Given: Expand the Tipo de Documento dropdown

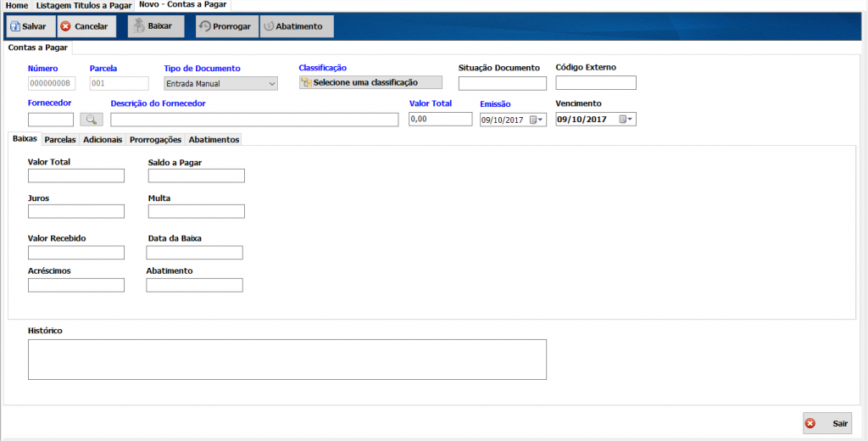Looking at the screenshot, I should 271,84.
